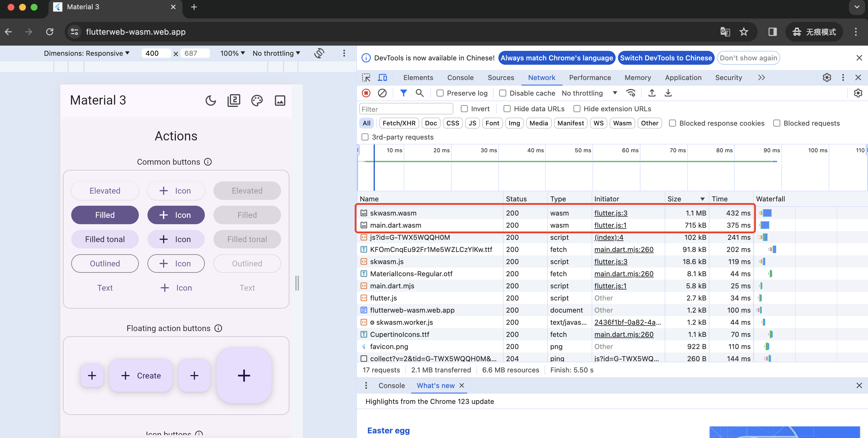Check Hide extension URLs
Viewport: 868px width, 438px height.
pos(577,109)
